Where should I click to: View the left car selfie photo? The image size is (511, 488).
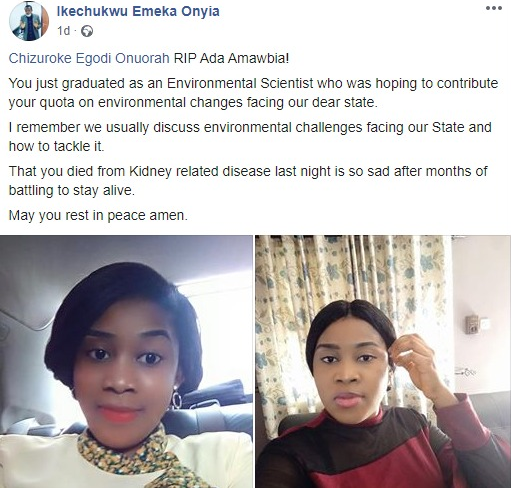point(126,362)
